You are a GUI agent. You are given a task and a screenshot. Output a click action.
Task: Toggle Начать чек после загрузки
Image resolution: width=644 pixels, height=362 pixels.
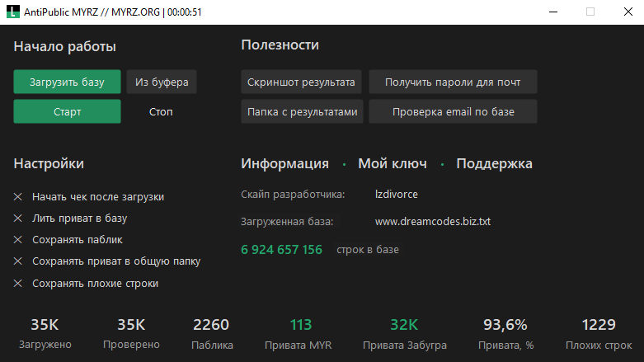(x=89, y=197)
